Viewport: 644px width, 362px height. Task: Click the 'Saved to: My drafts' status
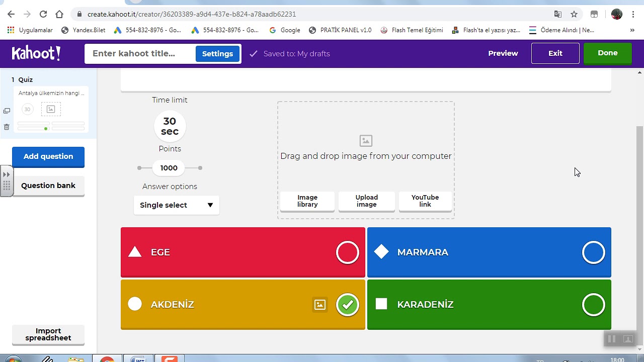290,54
